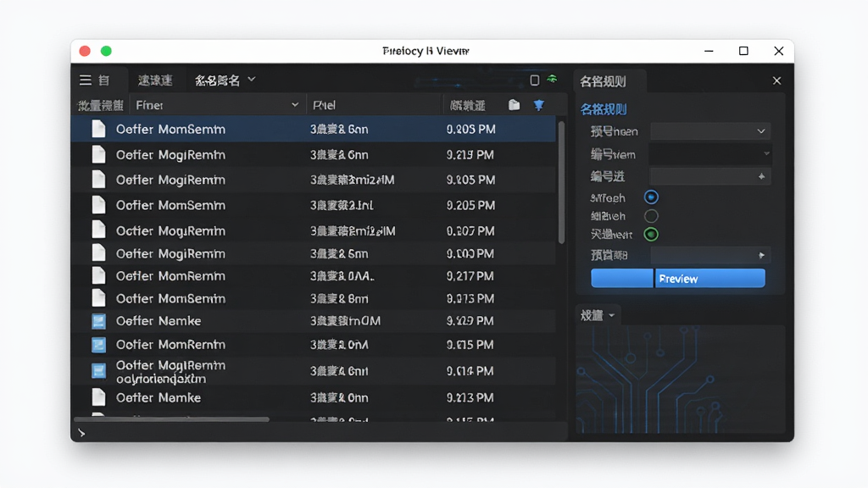
Task: Click the vertical scrollbar of the file list
Action: pyautogui.click(x=561, y=182)
